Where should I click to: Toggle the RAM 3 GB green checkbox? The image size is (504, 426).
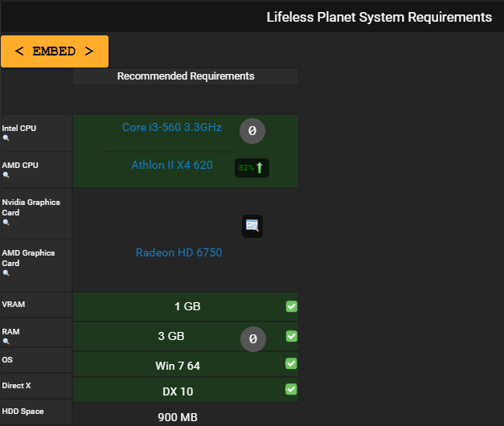(292, 336)
